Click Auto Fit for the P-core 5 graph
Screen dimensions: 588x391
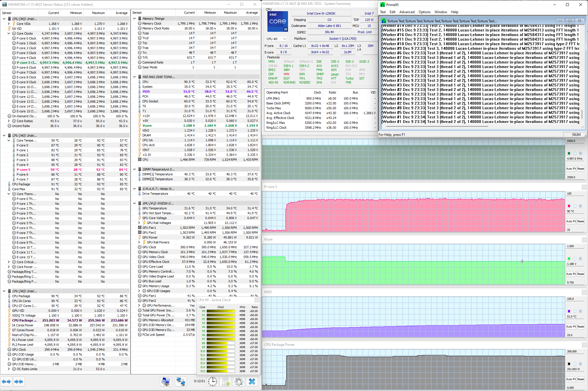(x=571, y=221)
